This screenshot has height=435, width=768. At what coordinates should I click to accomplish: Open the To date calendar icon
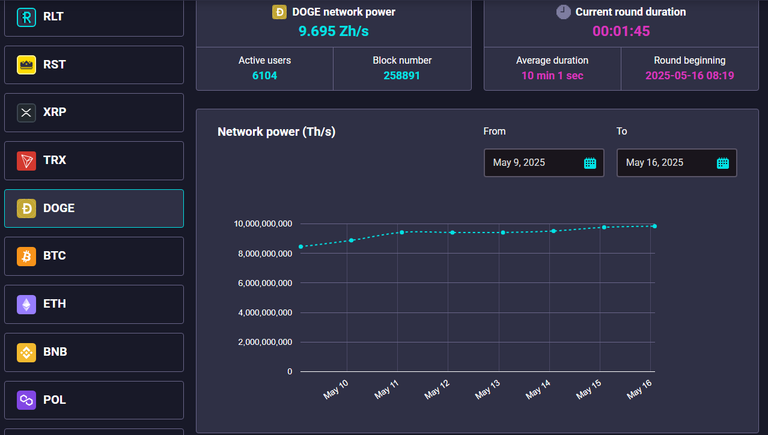click(x=723, y=163)
